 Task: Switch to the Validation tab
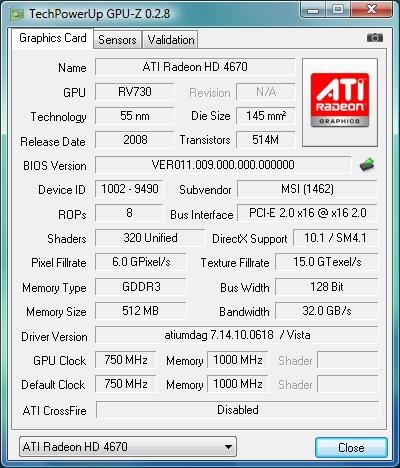[171, 40]
